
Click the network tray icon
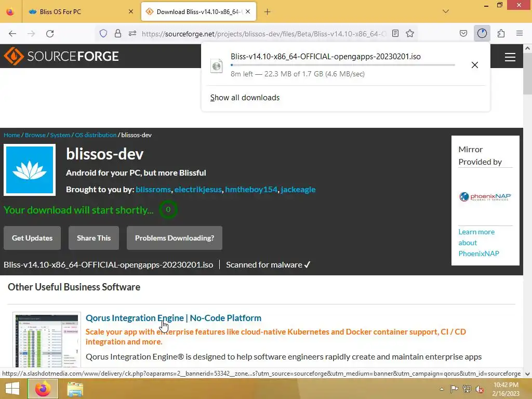click(x=467, y=389)
